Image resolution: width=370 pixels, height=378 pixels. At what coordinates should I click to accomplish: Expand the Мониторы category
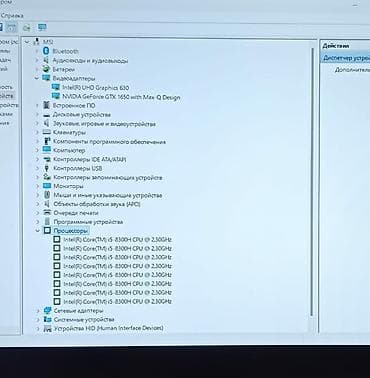coord(37,186)
